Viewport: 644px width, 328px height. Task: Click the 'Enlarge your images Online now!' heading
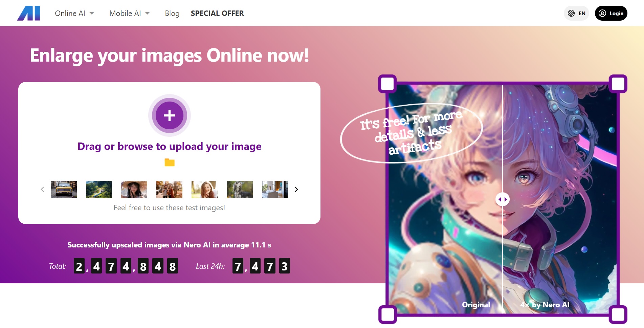pos(169,55)
